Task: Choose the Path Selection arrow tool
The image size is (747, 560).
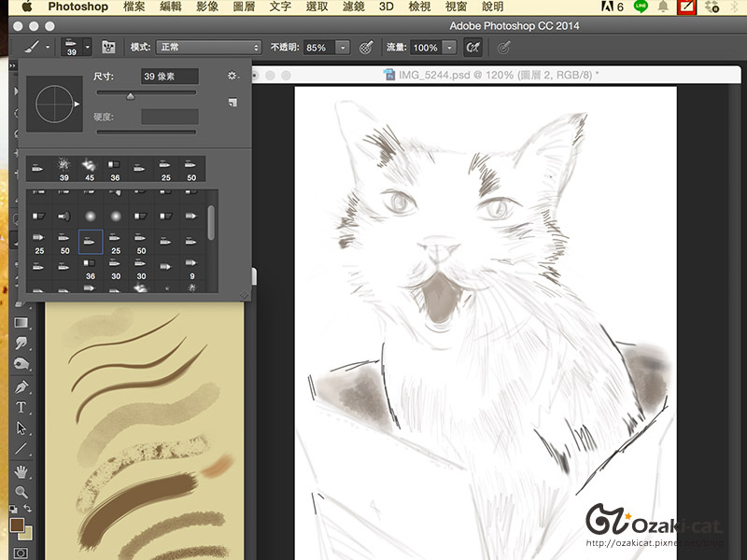Action: tap(21, 428)
